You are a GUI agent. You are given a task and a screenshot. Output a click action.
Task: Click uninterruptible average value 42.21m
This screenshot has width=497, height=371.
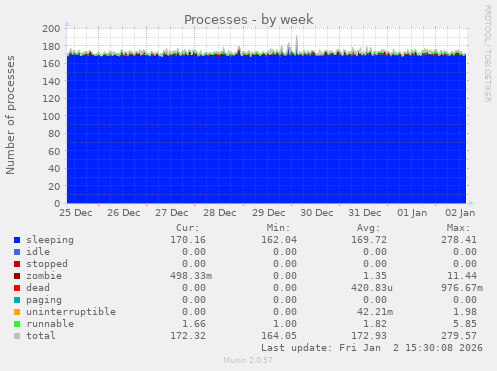tap(375, 312)
